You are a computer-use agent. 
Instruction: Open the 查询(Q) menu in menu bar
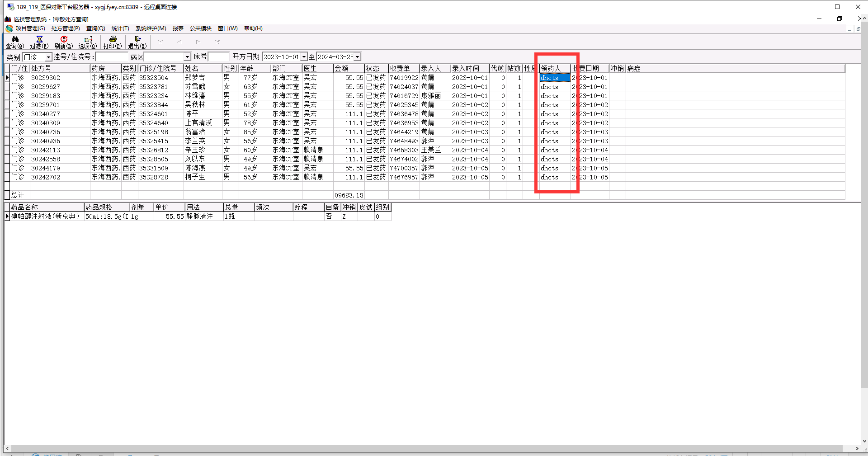click(x=95, y=28)
